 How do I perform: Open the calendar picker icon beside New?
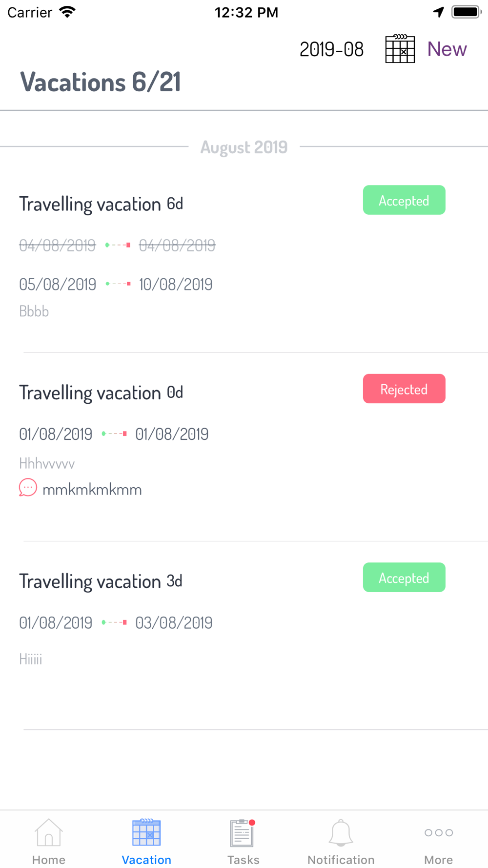point(400,49)
